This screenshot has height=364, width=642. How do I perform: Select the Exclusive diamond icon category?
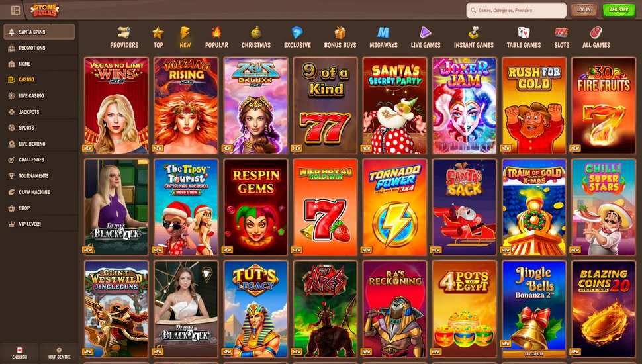pos(297,37)
